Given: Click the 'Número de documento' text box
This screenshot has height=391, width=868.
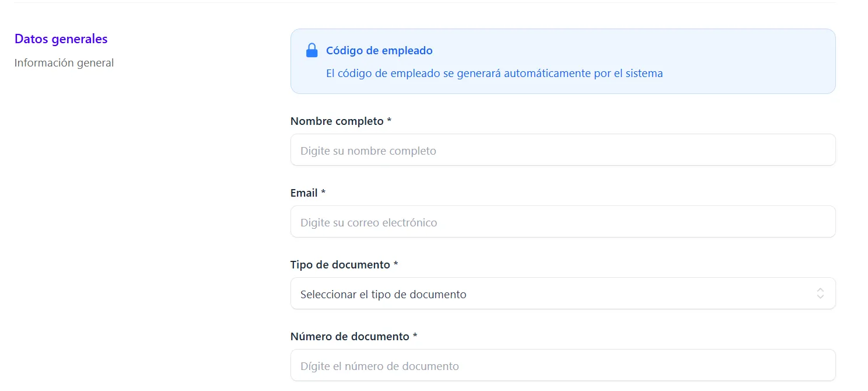Looking at the screenshot, I should pyautogui.click(x=563, y=365).
